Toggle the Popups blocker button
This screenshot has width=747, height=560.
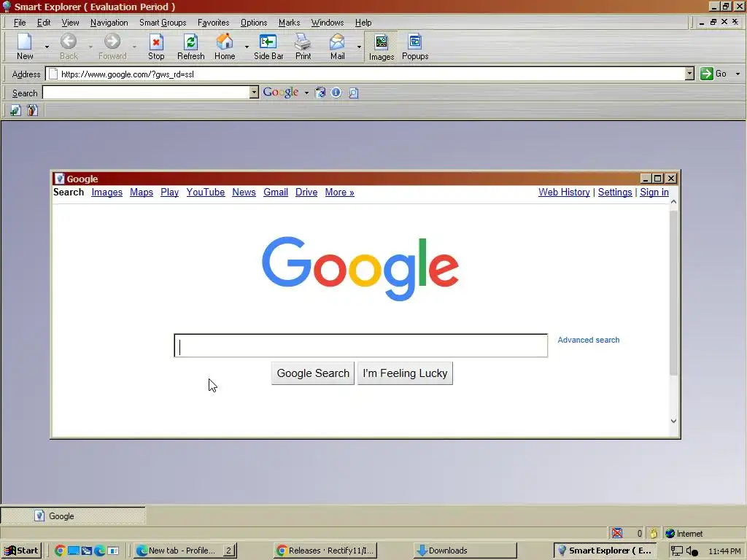point(415,46)
